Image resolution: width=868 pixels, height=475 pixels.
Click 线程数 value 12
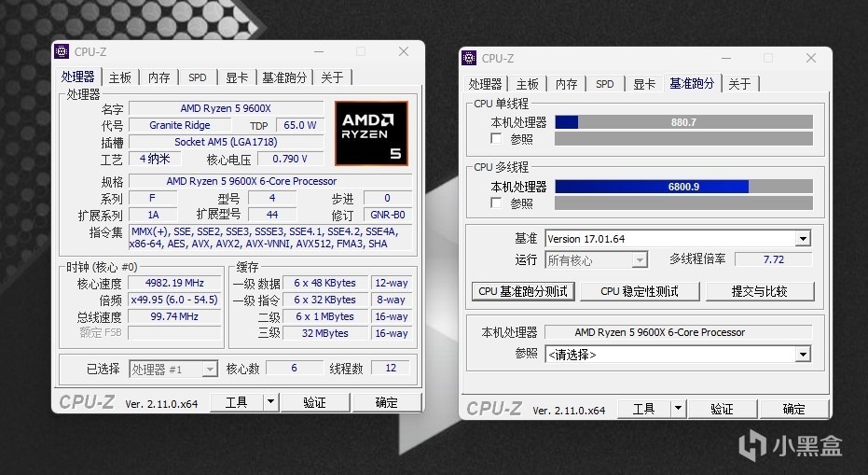point(391,368)
